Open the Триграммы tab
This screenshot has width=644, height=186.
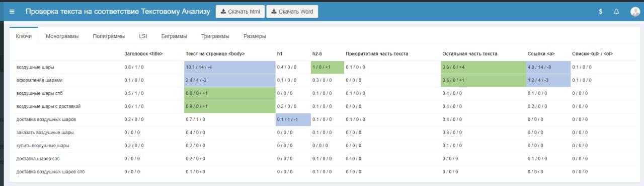(x=215, y=36)
